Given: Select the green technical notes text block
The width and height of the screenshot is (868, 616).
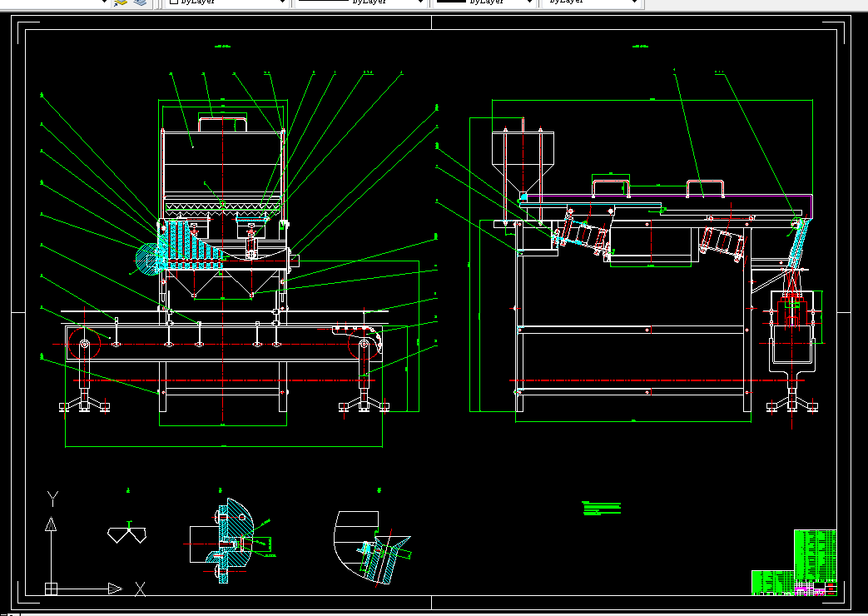Looking at the screenshot, I should (x=602, y=509).
